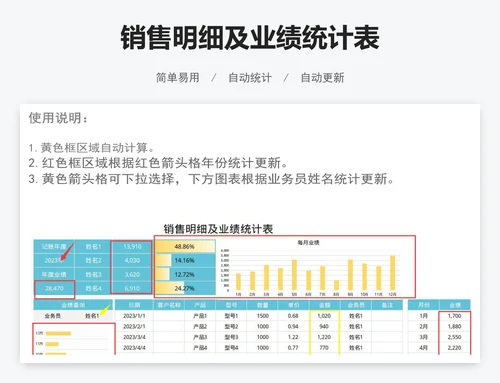The width and height of the screenshot is (500, 383).
Task: Click the 5月 bar in monthly chart
Action: 294,275
